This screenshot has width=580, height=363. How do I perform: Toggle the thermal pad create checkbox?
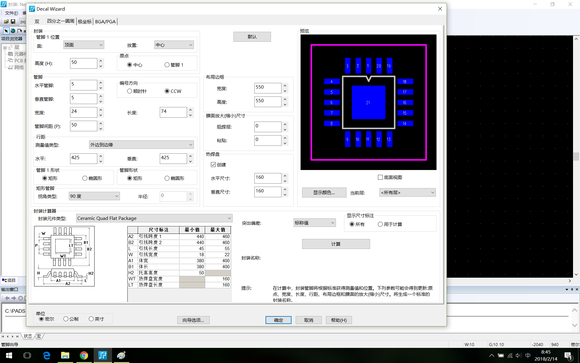213,164
